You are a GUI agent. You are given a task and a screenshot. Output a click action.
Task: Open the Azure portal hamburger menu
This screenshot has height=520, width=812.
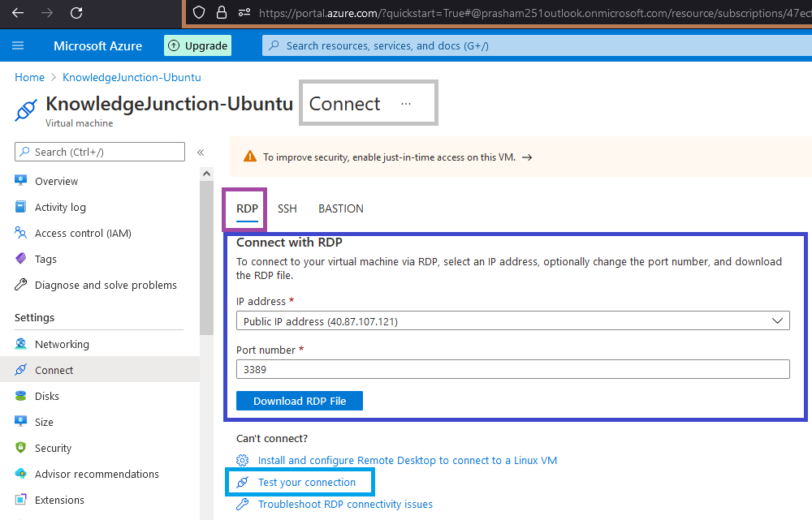(18, 45)
